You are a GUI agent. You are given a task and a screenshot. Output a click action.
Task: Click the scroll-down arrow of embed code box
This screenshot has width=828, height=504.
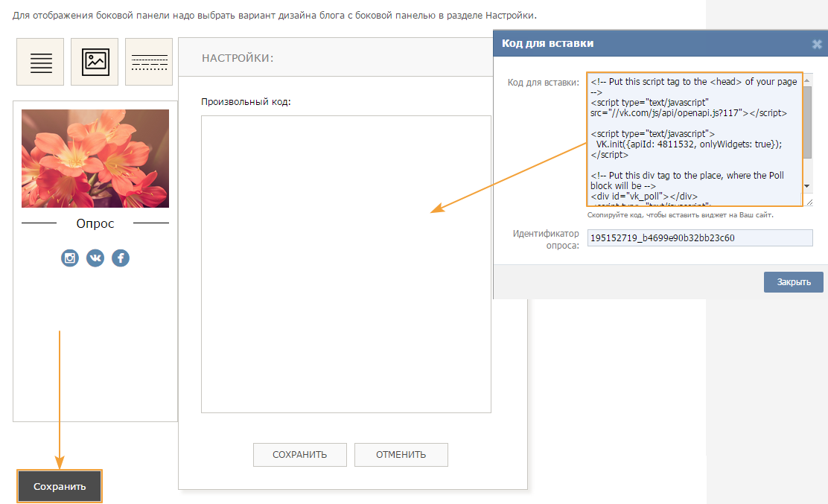807,186
